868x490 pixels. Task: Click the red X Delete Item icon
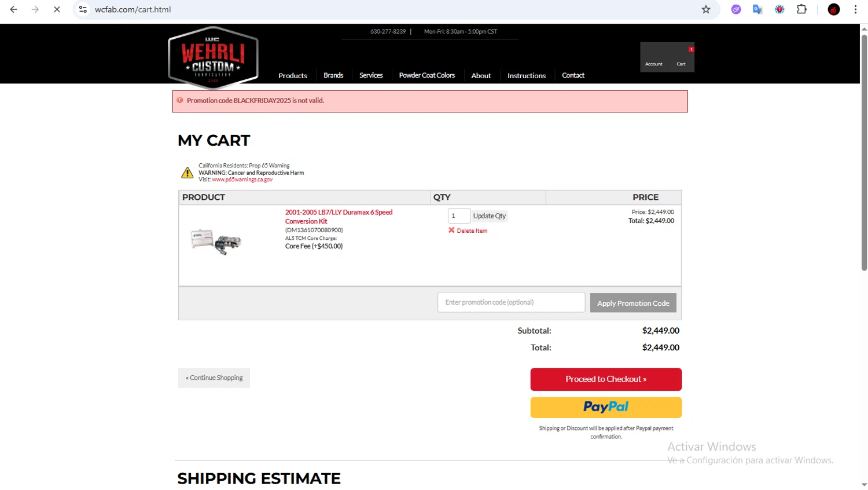451,230
